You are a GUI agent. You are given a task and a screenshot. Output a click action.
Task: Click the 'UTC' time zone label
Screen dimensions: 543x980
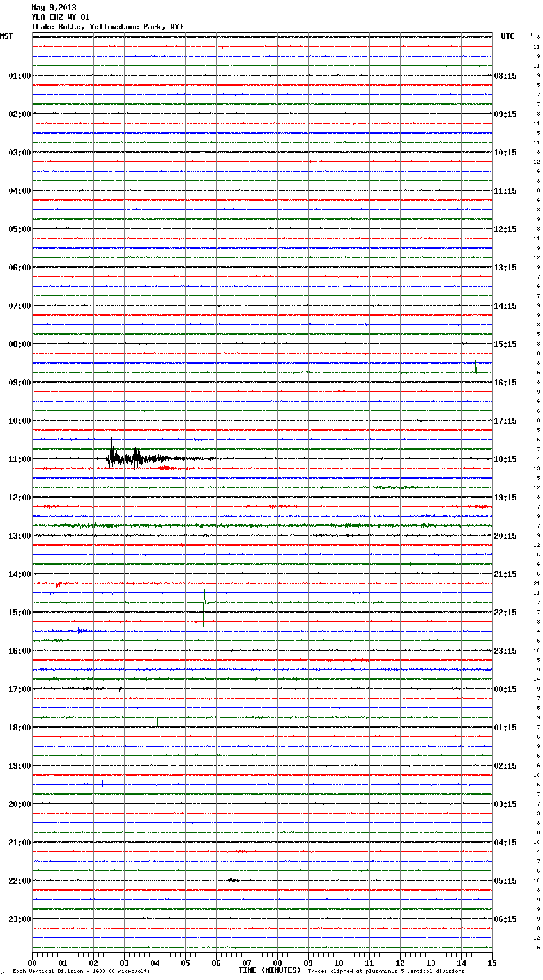click(x=508, y=36)
